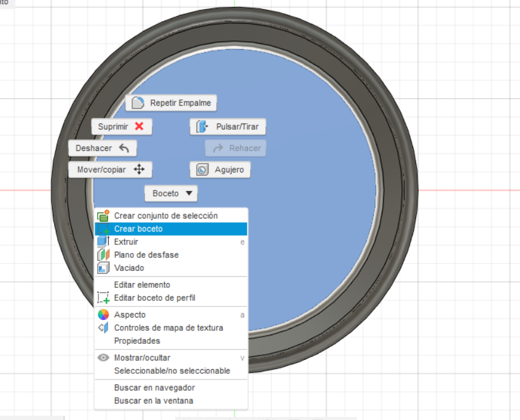Open the Pulsar/Tirar tool

tap(227, 126)
